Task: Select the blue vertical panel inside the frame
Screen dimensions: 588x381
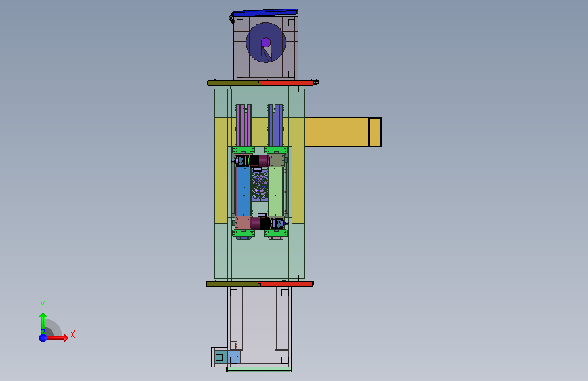Action: click(243, 191)
